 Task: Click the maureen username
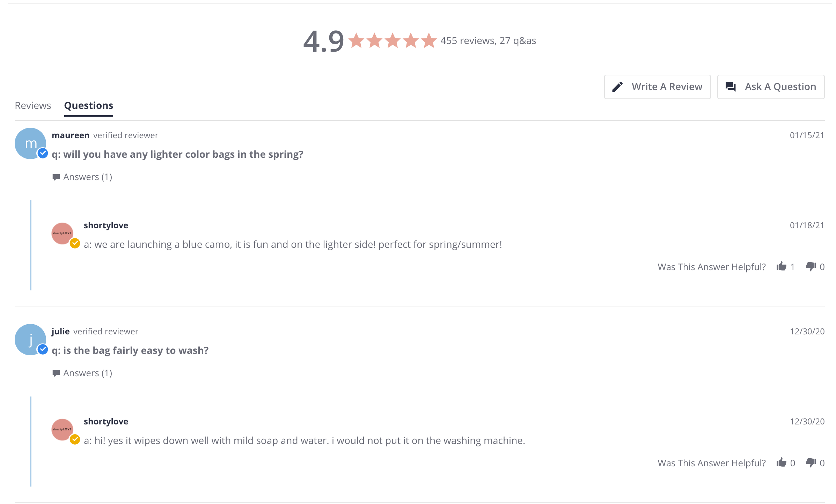[x=71, y=135]
